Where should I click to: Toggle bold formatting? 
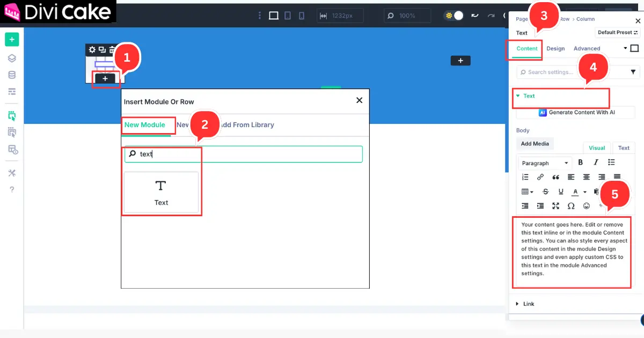tap(580, 163)
